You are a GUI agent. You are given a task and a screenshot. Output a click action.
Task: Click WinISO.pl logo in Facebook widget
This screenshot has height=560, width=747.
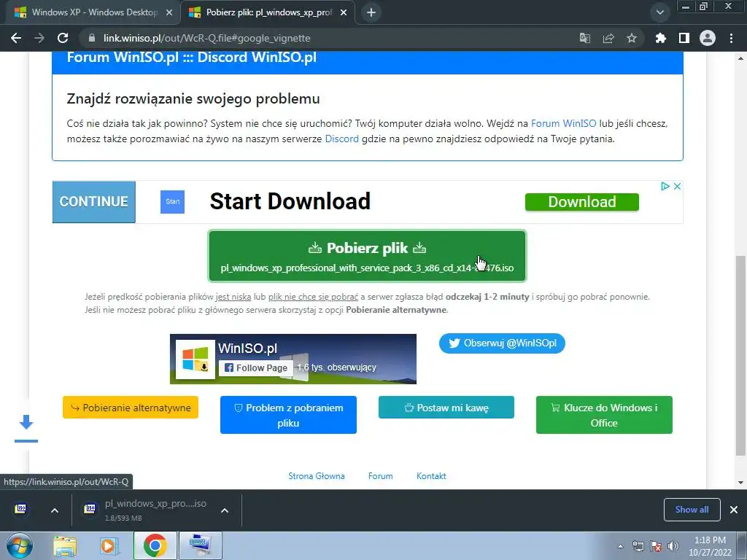[x=196, y=359]
